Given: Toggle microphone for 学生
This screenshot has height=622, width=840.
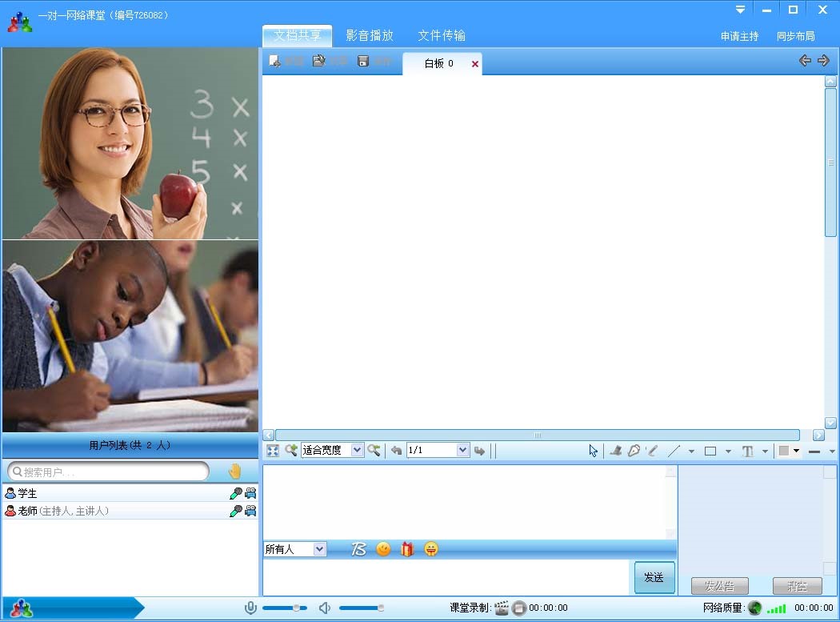Looking at the screenshot, I should point(236,493).
